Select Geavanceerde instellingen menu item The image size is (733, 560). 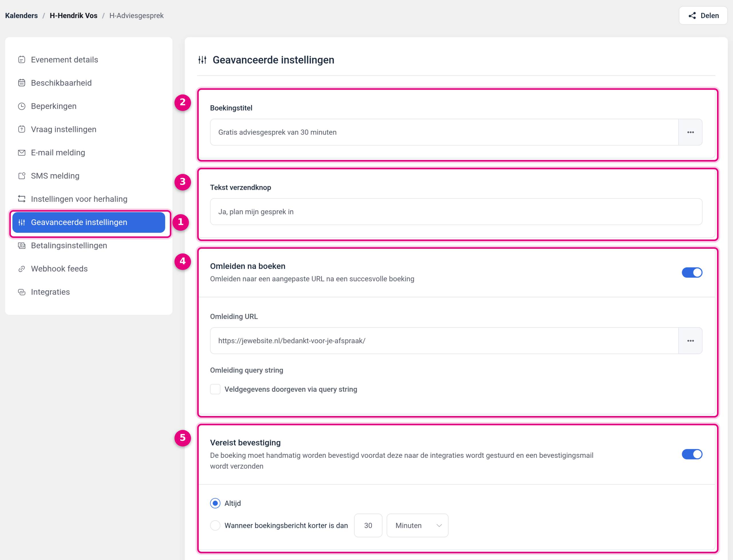point(89,222)
